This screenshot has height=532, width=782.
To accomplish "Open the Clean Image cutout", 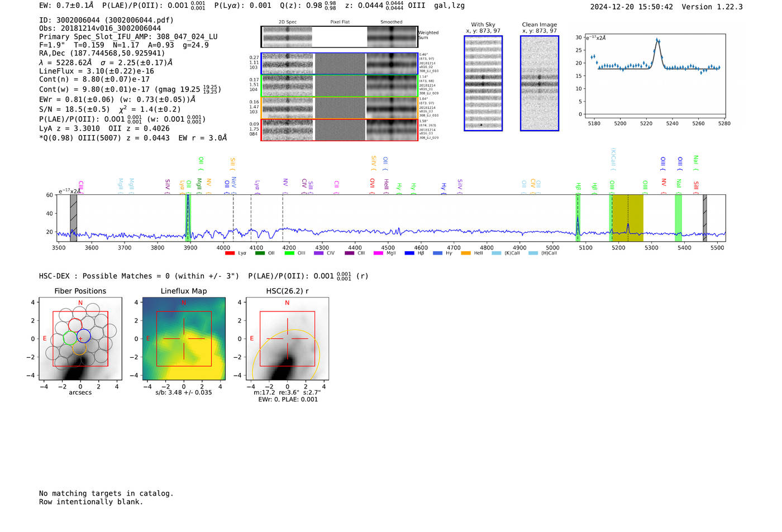I will (x=540, y=83).
